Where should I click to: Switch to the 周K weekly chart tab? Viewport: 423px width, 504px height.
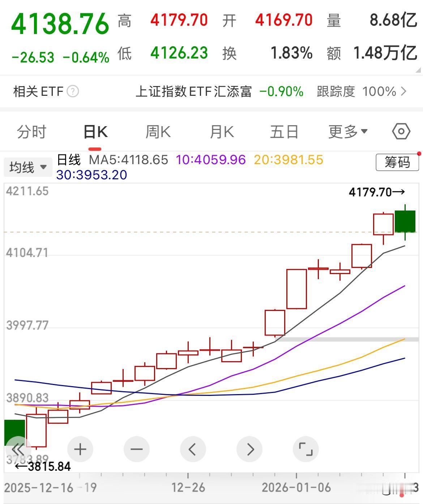click(158, 132)
